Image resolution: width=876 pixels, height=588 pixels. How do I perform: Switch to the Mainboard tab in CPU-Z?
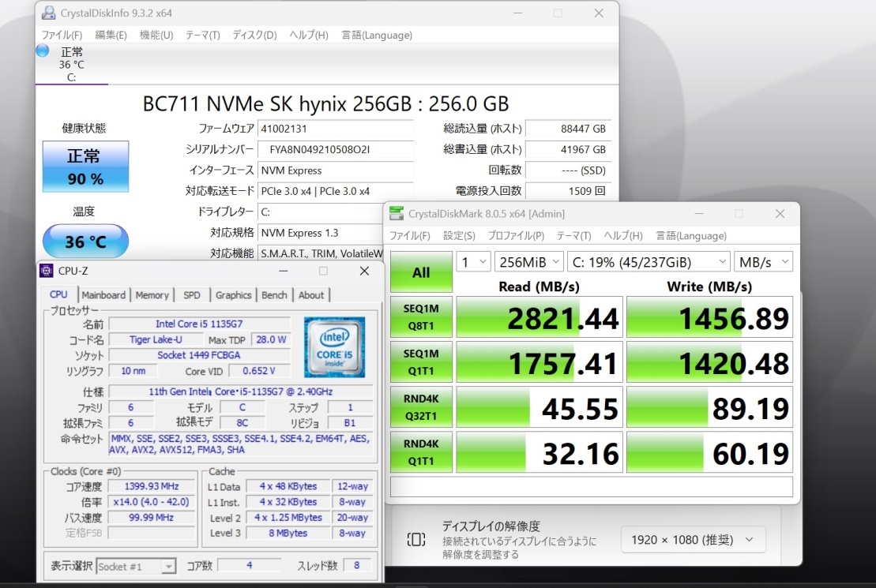(x=103, y=295)
